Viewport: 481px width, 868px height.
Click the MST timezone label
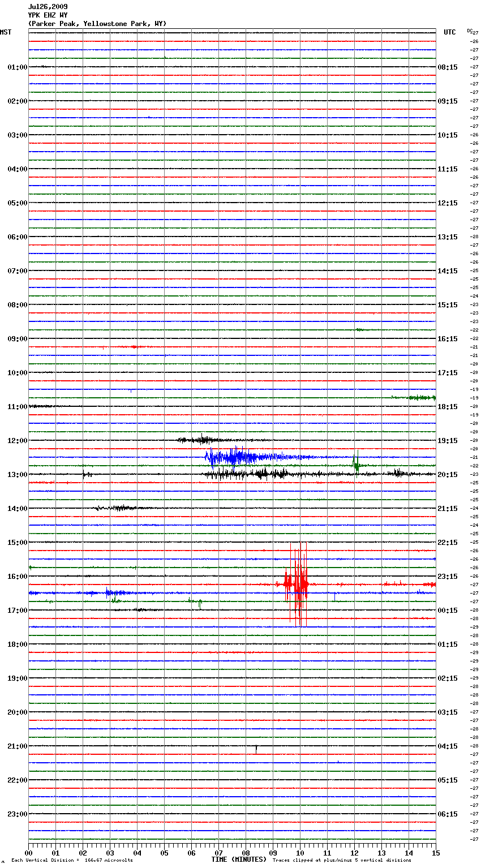tap(6, 32)
